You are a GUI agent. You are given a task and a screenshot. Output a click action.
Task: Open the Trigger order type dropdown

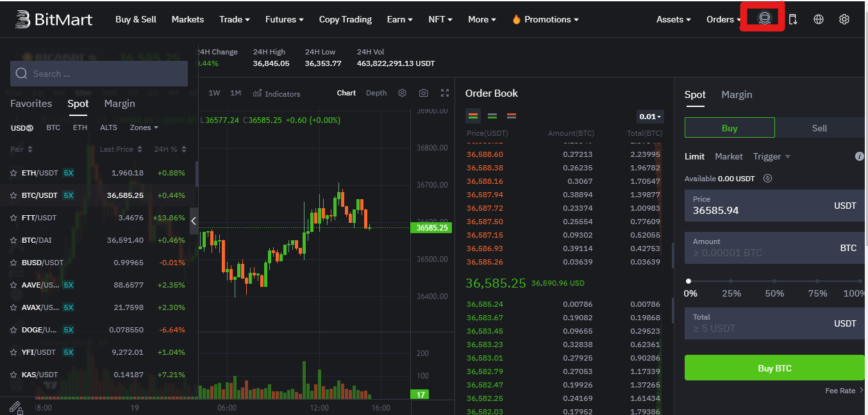(772, 156)
